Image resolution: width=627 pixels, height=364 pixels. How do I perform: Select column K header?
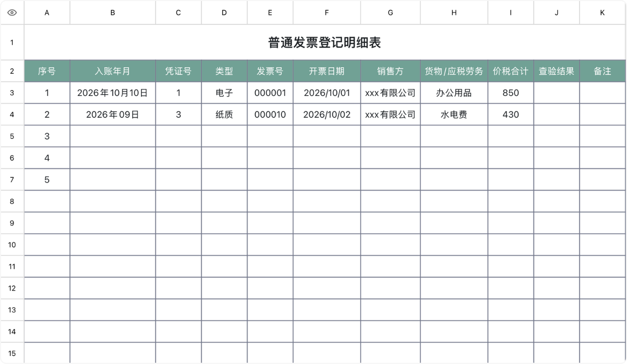click(602, 12)
